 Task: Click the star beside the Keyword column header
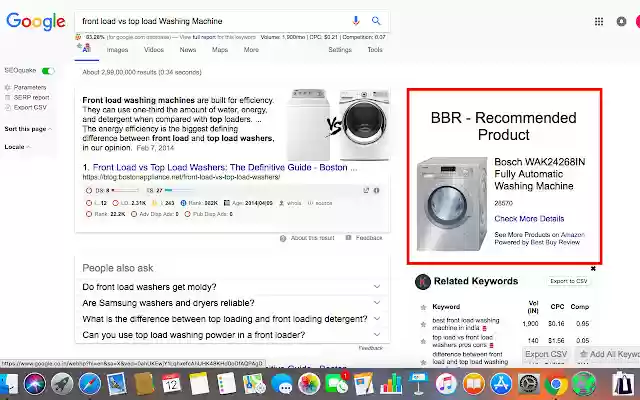tap(423, 307)
